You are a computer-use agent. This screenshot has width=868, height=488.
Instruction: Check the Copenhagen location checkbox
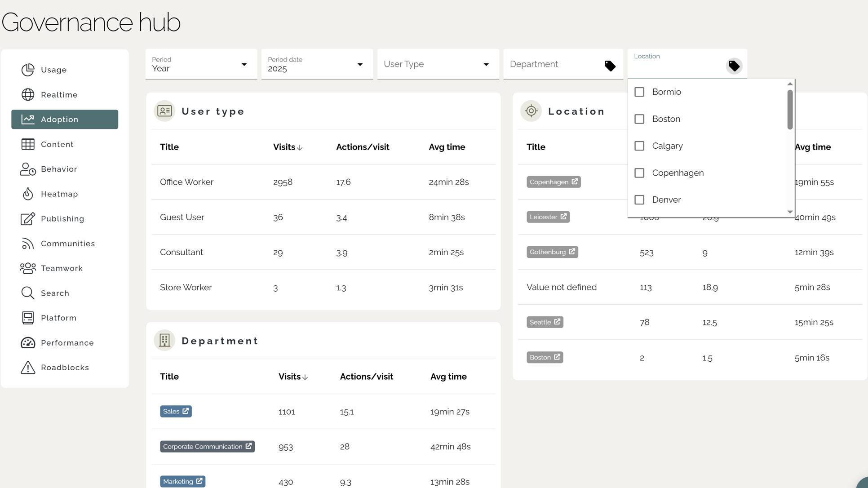pos(639,173)
